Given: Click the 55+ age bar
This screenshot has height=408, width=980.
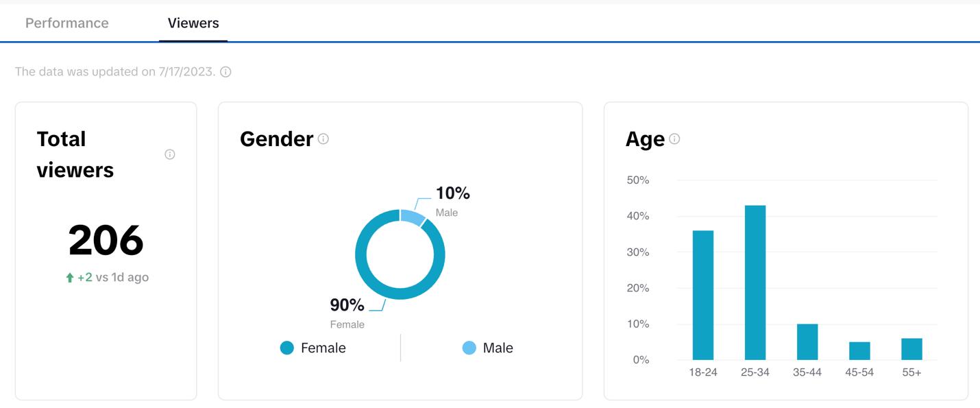Looking at the screenshot, I should tap(911, 349).
